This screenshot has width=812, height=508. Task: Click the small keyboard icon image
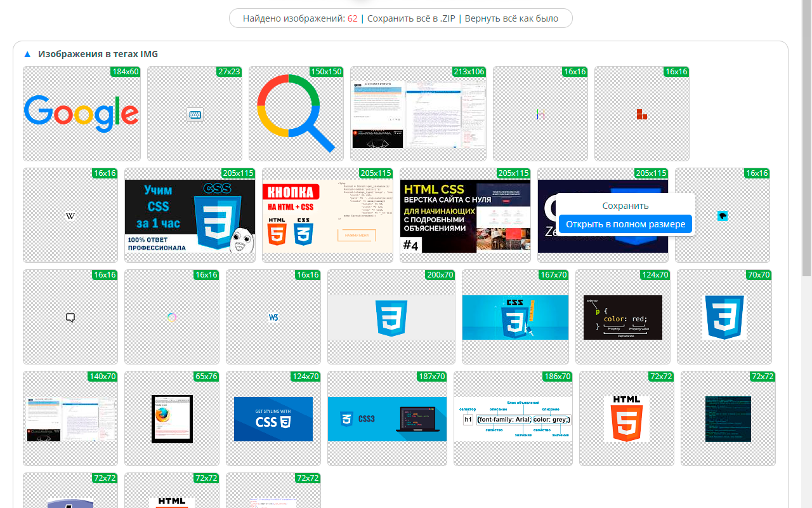click(195, 115)
